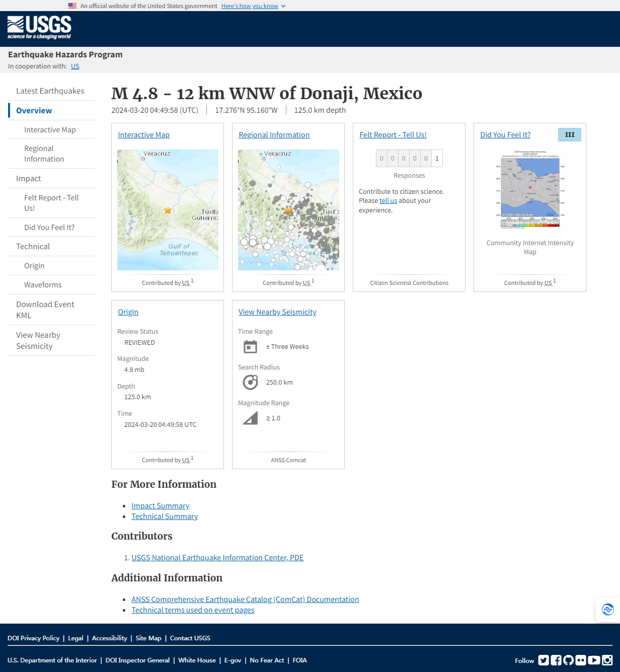The height and width of the screenshot is (672, 620).
Task: Click the calendar Time Range icon
Action: click(x=250, y=347)
